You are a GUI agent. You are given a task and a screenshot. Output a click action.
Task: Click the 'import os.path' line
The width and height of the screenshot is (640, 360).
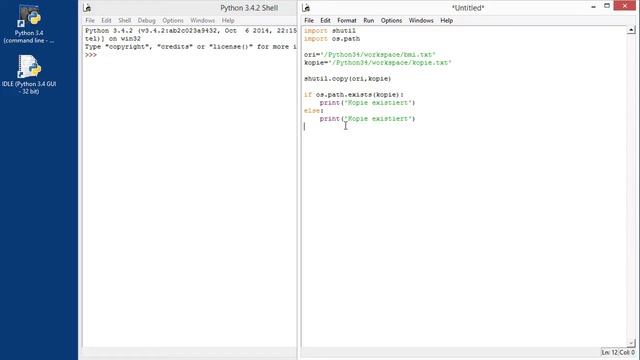(x=332, y=39)
